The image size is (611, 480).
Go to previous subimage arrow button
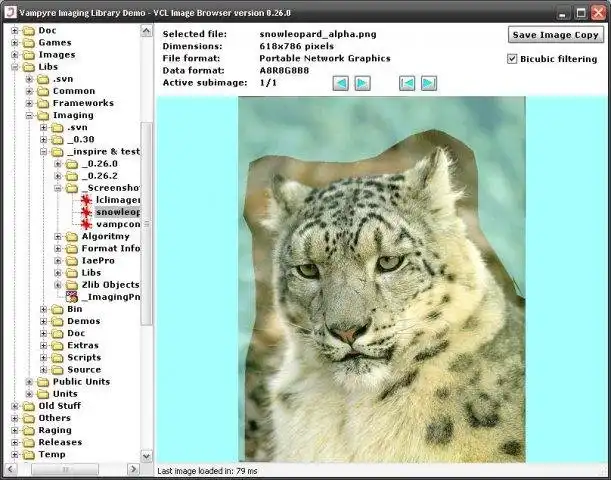coord(341,83)
